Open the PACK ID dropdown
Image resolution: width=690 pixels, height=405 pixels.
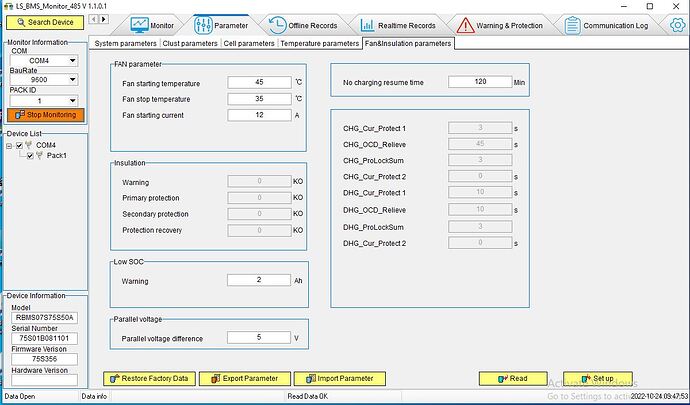coord(73,101)
